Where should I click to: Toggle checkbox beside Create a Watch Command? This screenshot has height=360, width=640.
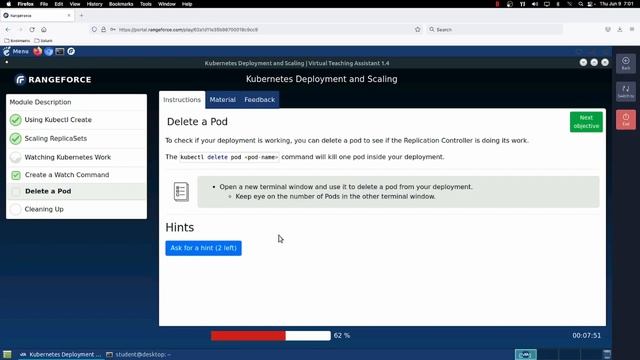16,175
